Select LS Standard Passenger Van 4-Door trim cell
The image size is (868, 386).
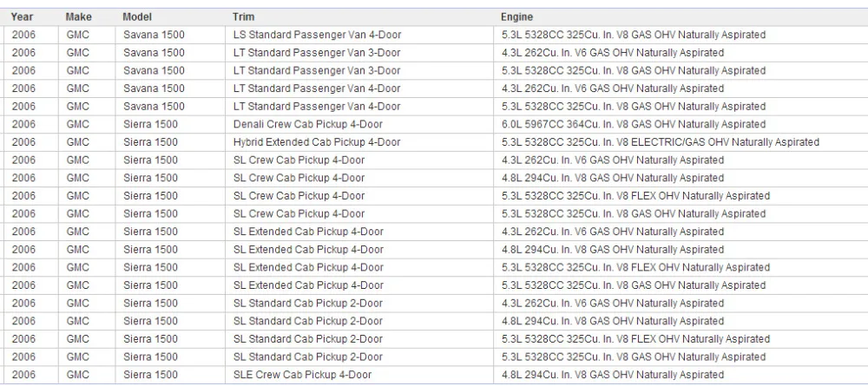359,35
